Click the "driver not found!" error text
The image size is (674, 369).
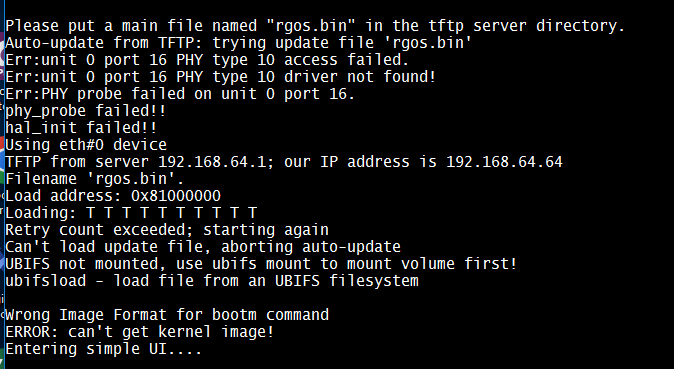[360, 77]
